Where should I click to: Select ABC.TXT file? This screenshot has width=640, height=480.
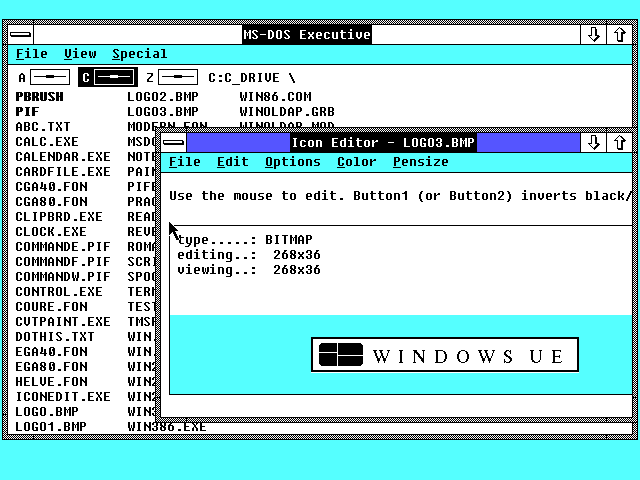tap(43, 127)
